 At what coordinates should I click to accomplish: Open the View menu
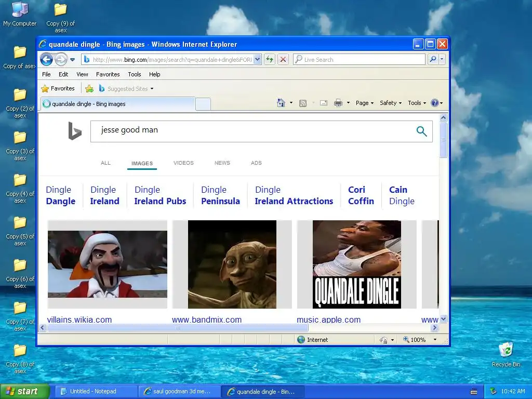point(82,74)
